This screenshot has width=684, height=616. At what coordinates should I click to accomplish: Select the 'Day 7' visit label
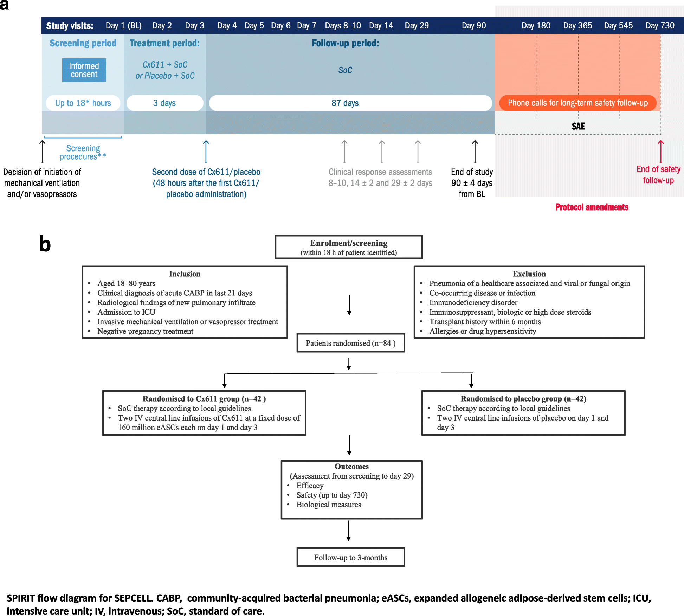coord(306,26)
